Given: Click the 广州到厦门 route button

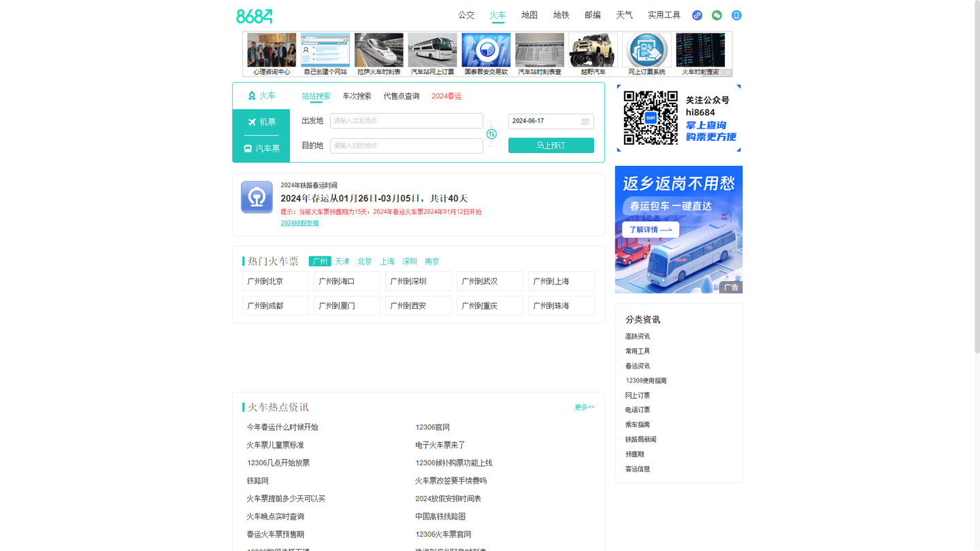Looking at the screenshot, I should tap(347, 305).
